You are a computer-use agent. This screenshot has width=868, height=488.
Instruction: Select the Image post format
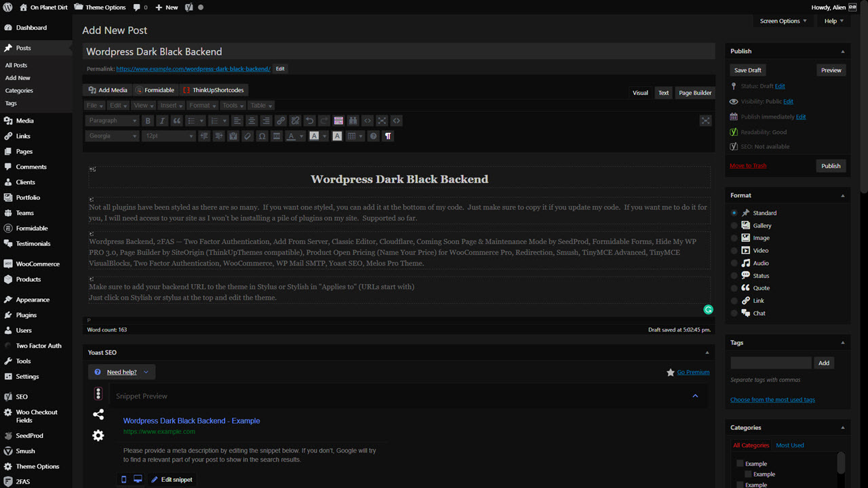click(x=734, y=238)
